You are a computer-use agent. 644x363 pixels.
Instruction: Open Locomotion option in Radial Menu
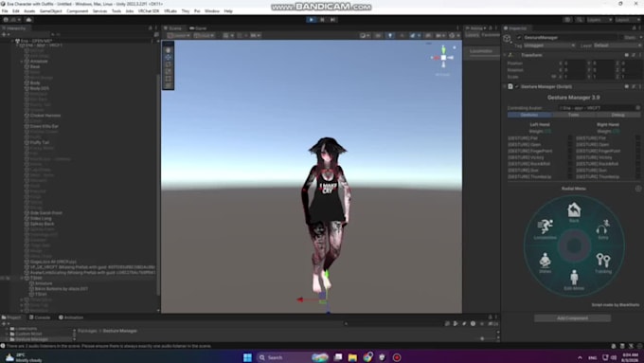tap(545, 229)
